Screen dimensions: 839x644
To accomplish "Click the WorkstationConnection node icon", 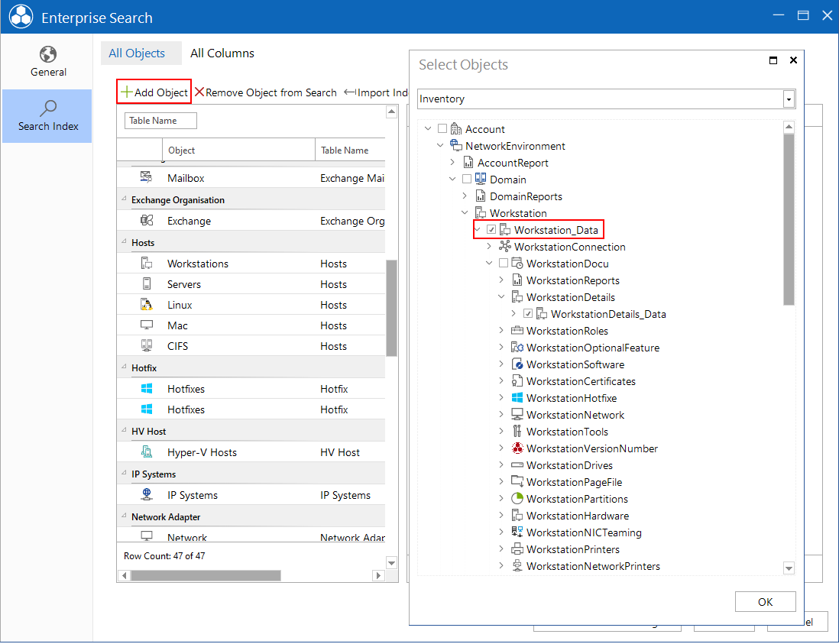I will 504,246.
